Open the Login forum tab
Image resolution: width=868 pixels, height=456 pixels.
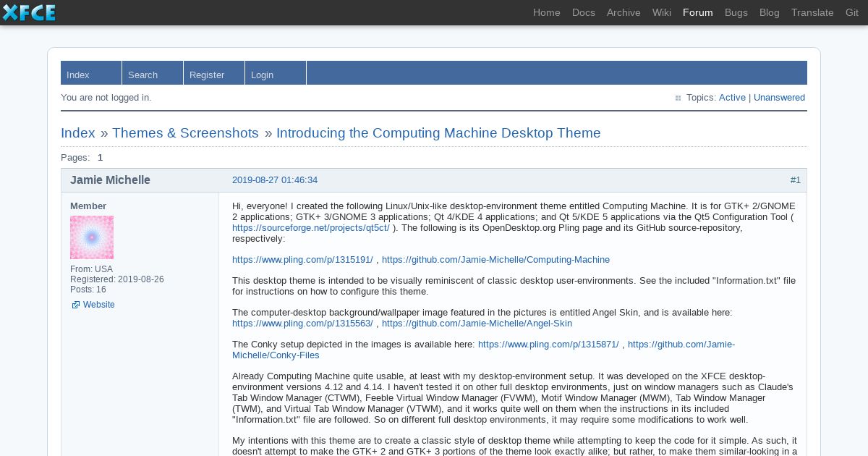[x=276, y=73]
